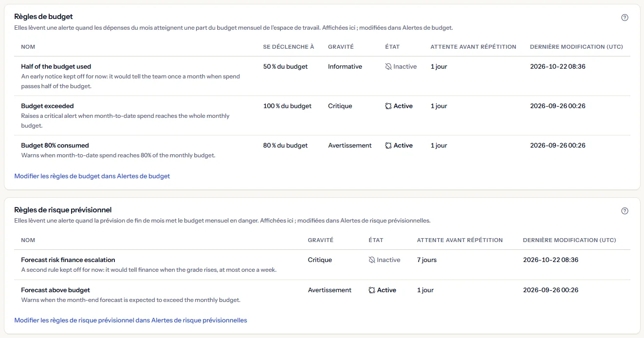Click the Active status icon for Budget 80% consumed

point(388,146)
